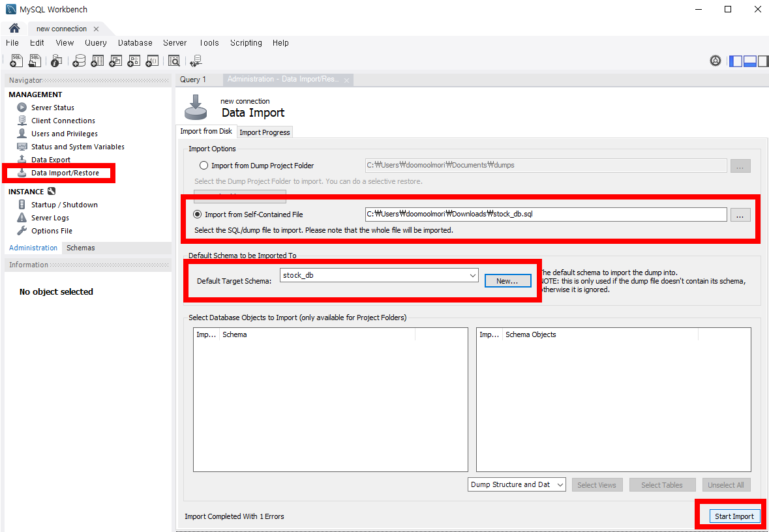Open Client Connections in Navigator
769x532 pixels.
tap(63, 121)
